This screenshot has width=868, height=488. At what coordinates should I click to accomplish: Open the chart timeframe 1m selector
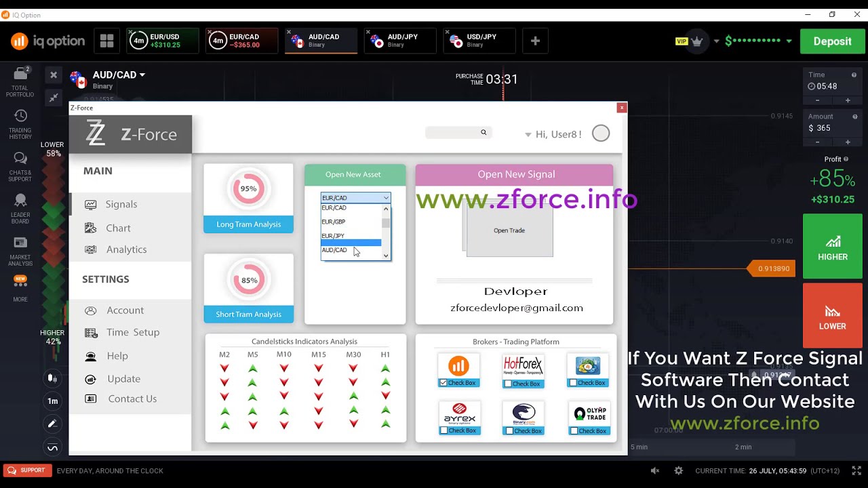click(x=52, y=401)
